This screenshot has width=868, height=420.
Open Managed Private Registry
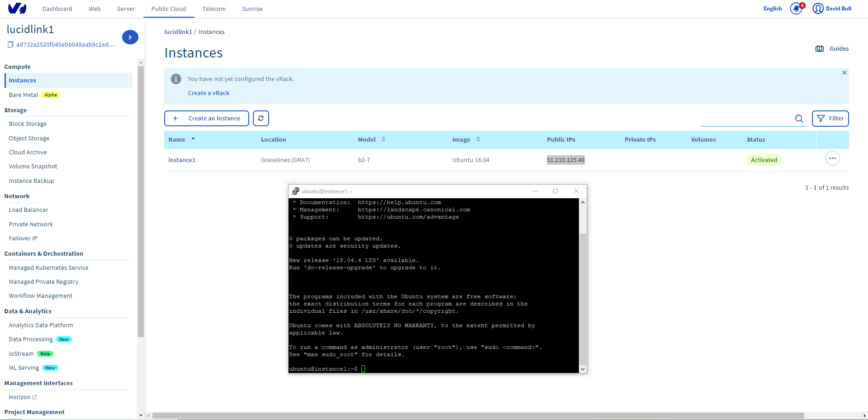[43, 282]
